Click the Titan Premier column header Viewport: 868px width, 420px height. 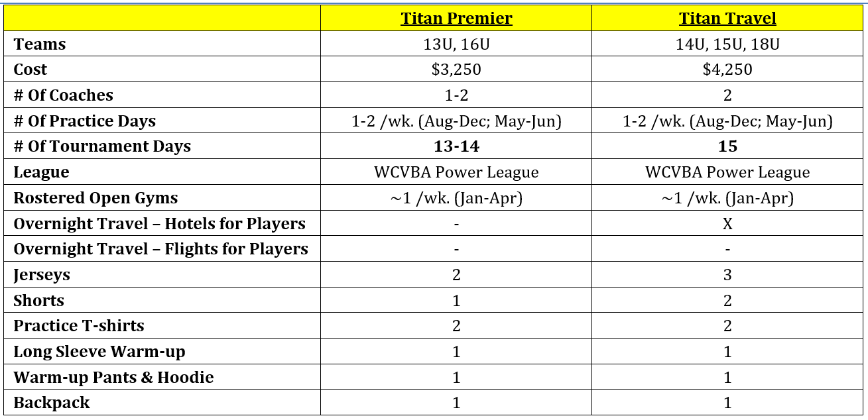click(456, 18)
